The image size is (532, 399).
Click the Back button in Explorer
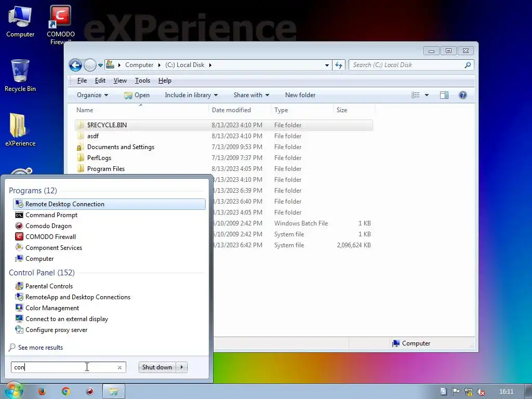click(75, 65)
